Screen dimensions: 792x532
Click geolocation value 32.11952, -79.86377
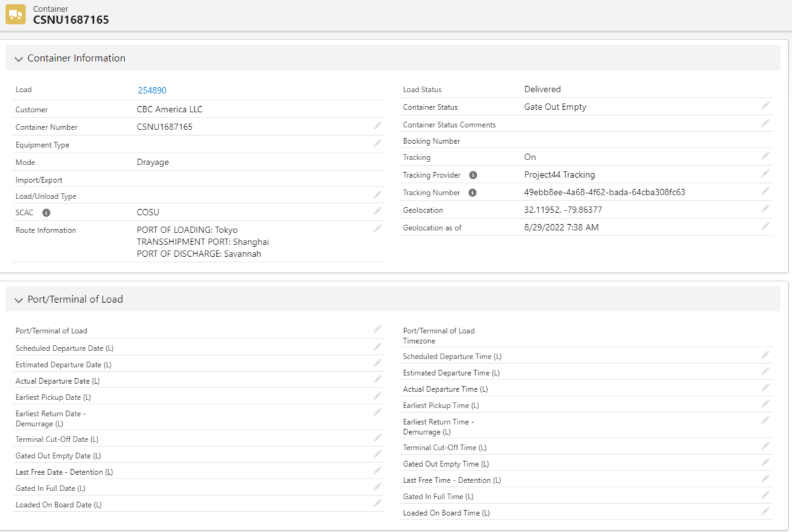(563, 210)
